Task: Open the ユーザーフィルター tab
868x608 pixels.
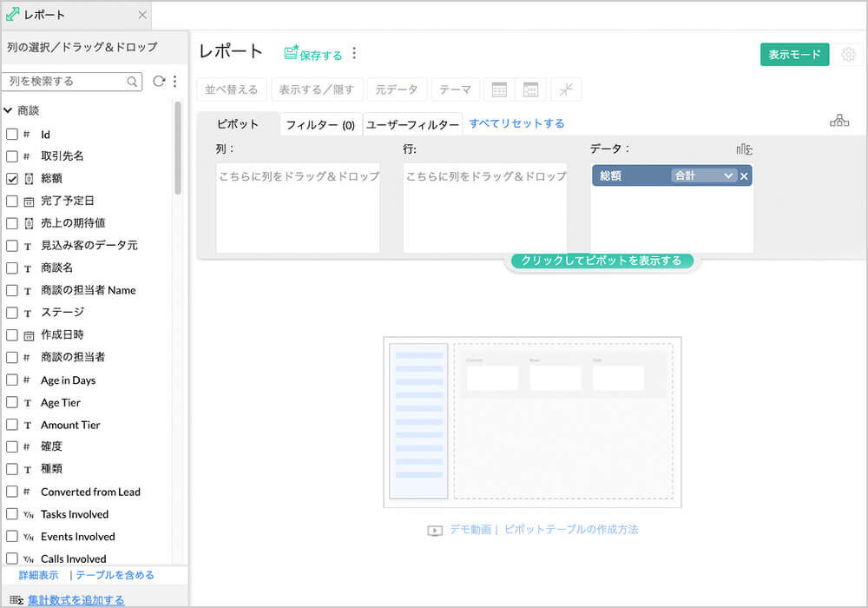Action: (x=413, y=124)
